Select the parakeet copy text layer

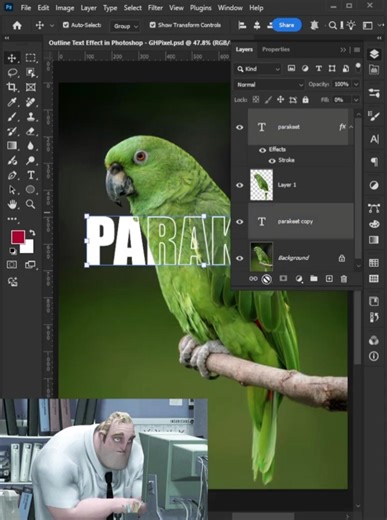(x=301, y=222)
